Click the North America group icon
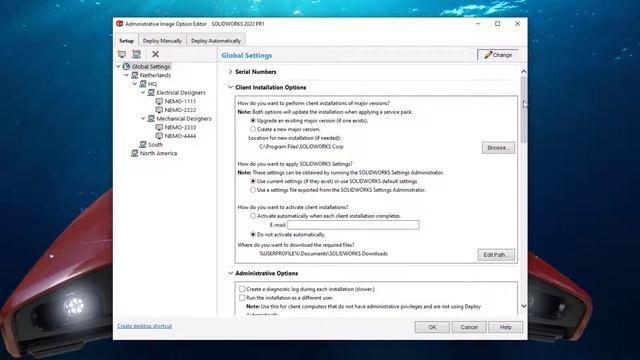The height and width of the screenshot is (360, 640). pyautogui.click(x=134, y=153)
